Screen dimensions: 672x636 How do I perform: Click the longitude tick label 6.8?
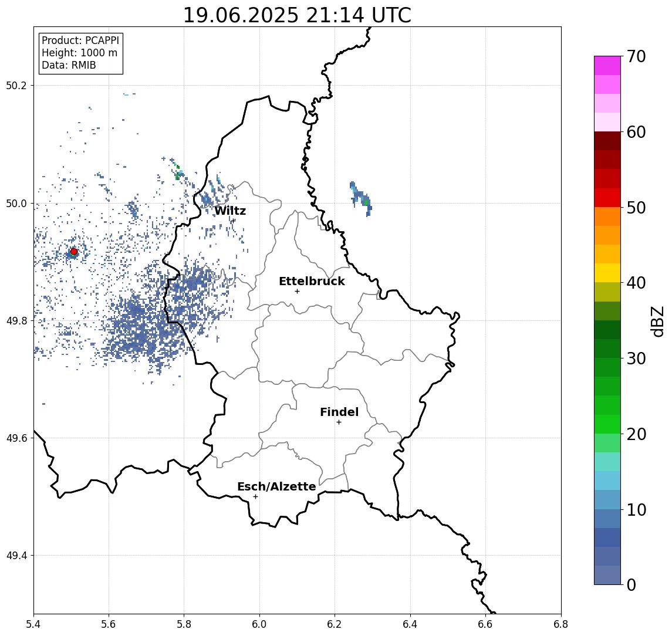click(x=560, y=624)
